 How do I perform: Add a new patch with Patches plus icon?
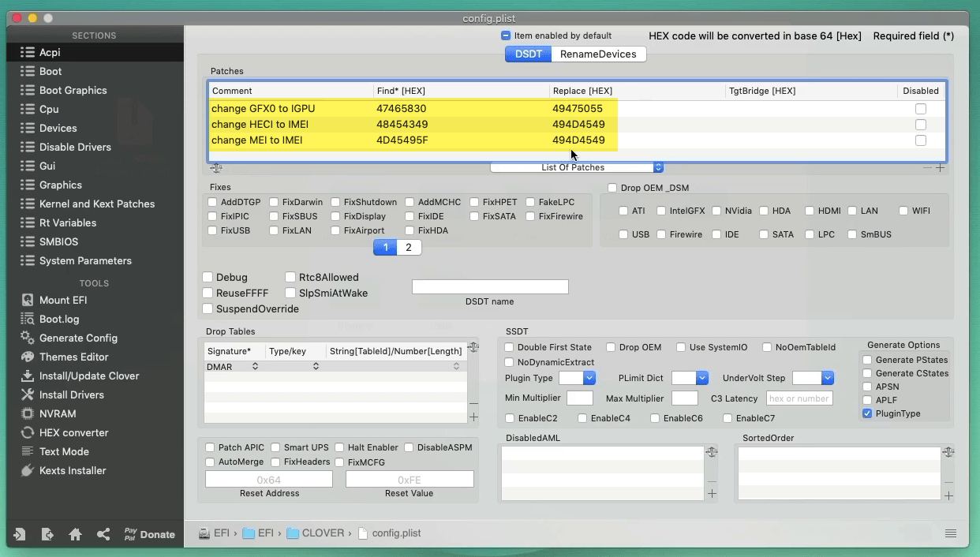[940, 168]
